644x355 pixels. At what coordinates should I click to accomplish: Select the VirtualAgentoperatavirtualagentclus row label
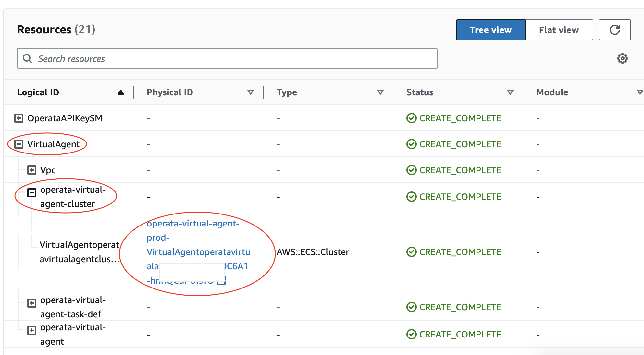coord(79,252)
